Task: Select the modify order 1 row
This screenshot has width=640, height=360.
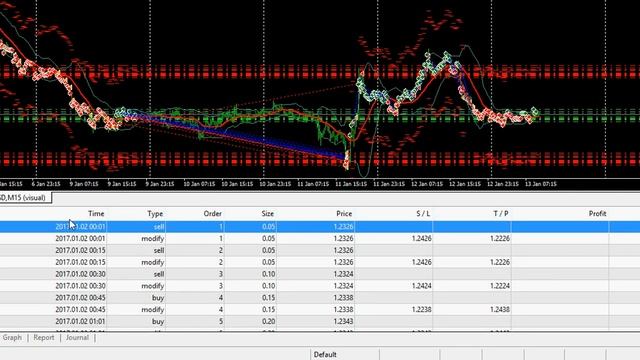Action: coord(320,238)
